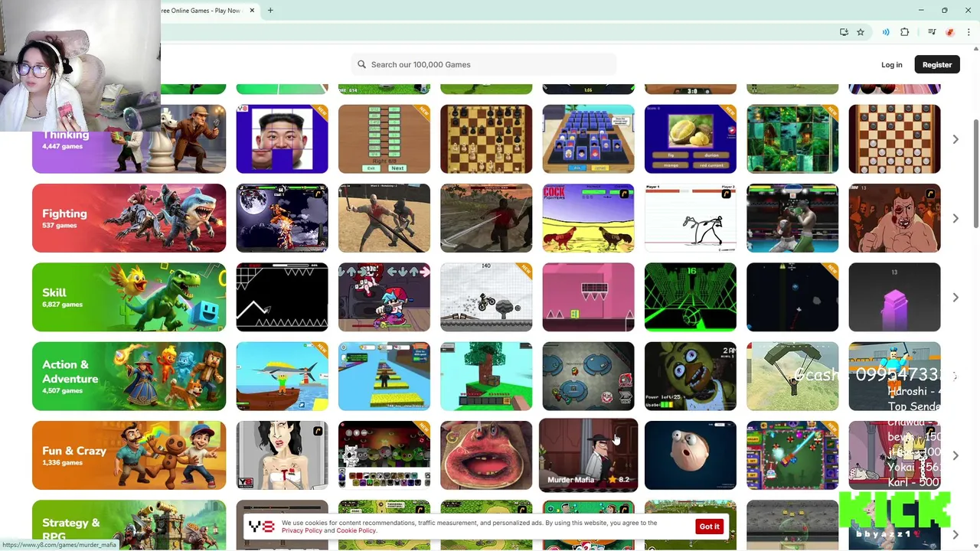Open the sketch motorbike game thumbnail
Image resolution: width=980 pixels, height=551 pixels.
click(x=486, y=297)
